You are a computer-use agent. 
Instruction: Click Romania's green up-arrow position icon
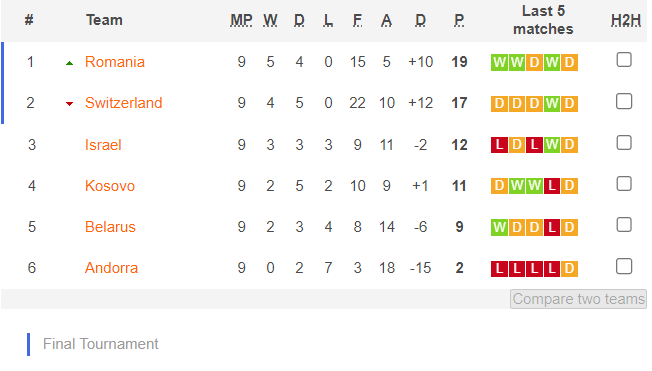69,63
